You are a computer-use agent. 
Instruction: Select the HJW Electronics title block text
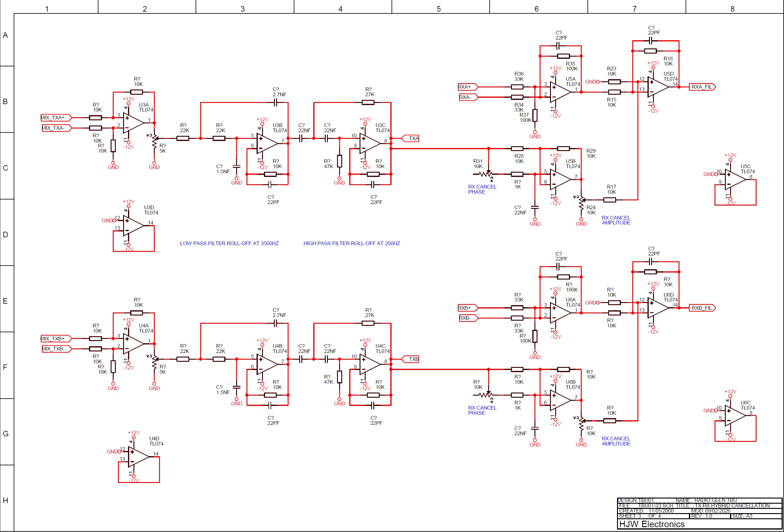652,524
